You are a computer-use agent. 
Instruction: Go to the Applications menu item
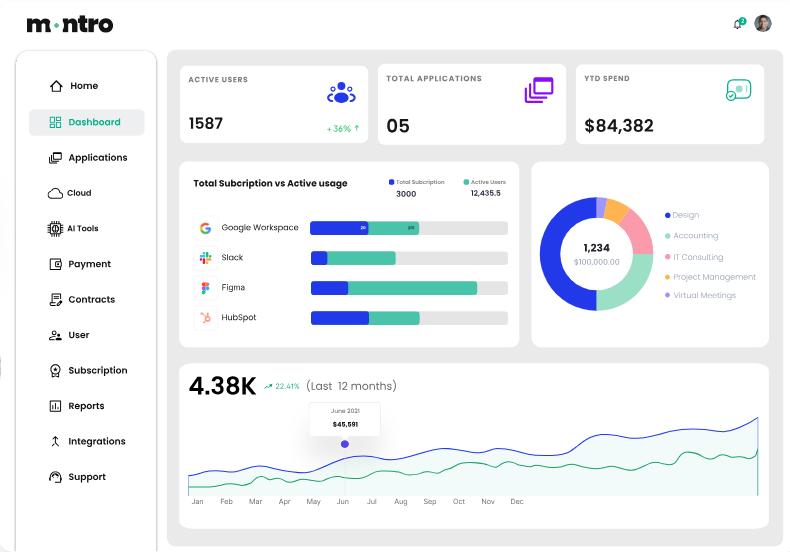click(97, 158)
